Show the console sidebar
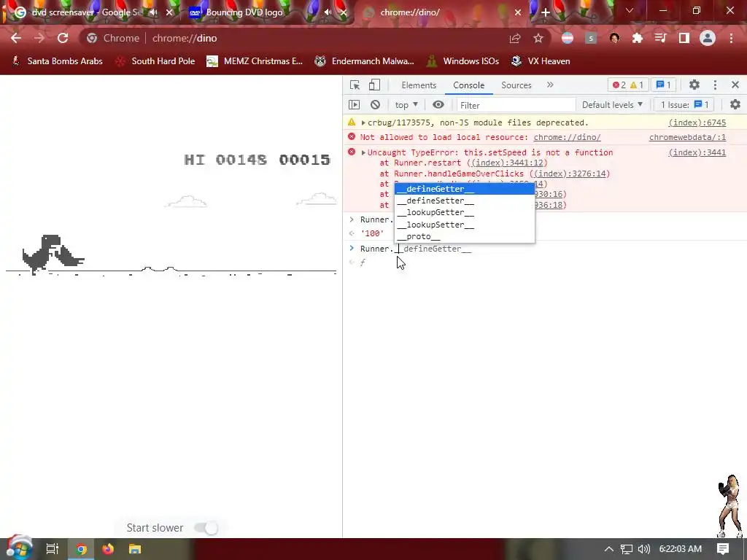Viewport: 747px width, 560px height. click(x=354, y=104)
